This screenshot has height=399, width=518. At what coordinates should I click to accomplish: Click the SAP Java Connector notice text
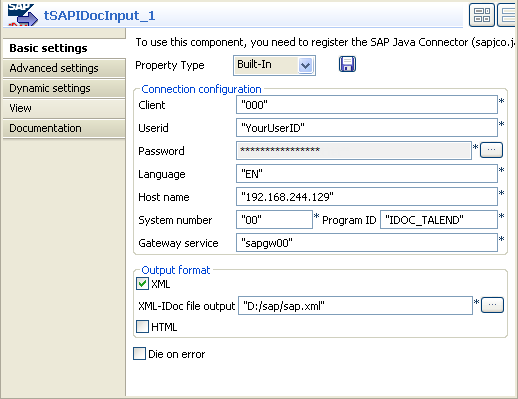coord(325,42)
